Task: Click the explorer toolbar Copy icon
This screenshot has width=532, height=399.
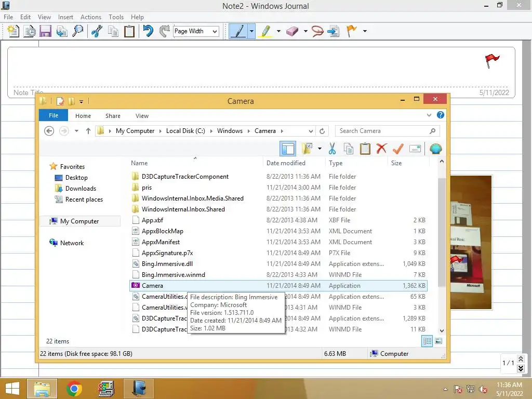Action: point(349,149)
